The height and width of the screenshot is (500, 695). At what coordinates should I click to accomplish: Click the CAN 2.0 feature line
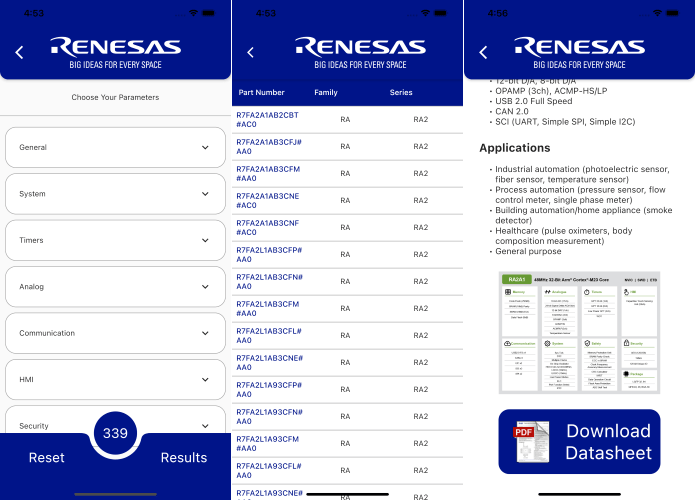point(512,111)
